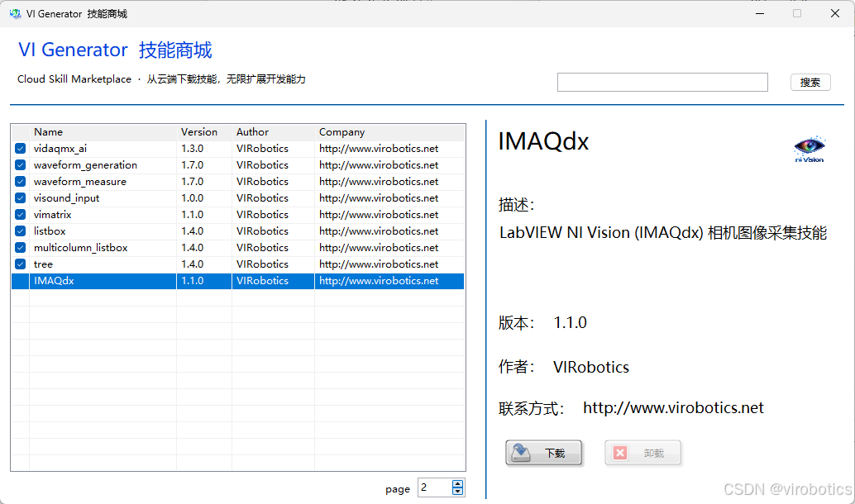Click the search text input box
855x504 pixels.
click(662, 83)
